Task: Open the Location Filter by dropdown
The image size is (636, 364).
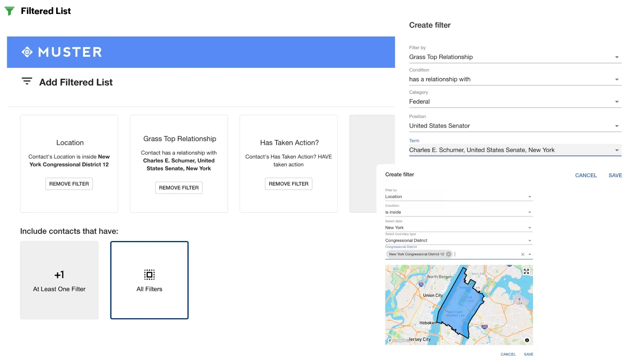Action: coord(459,197)
